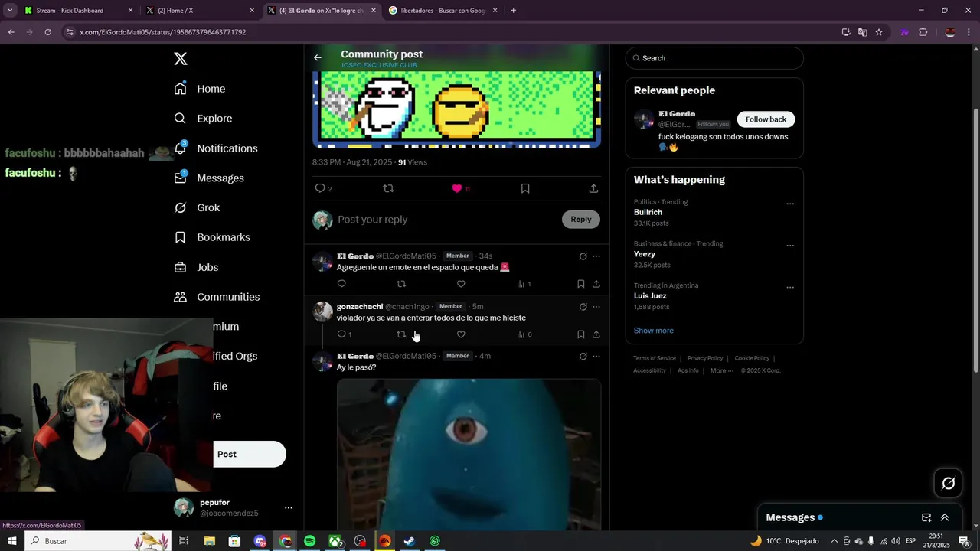The height and width of the screenshot is (551, 980).
Task: Click Show more under What's happening
Action: [653, 331]
